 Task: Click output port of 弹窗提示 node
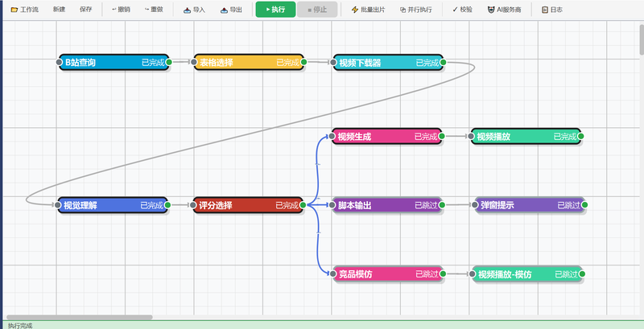click(x=584, y=205)
